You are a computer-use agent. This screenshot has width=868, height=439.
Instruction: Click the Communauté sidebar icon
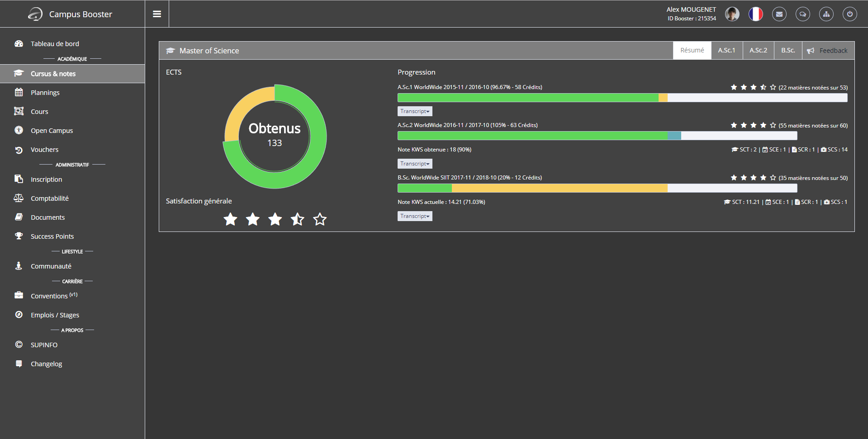tap(19, 266)
